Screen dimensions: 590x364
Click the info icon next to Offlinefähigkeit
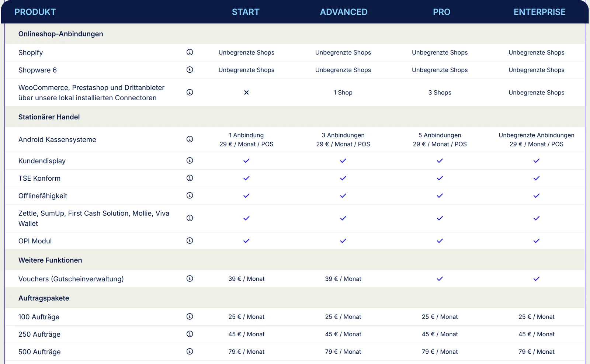pyautogui.click(x=190, y=195)
